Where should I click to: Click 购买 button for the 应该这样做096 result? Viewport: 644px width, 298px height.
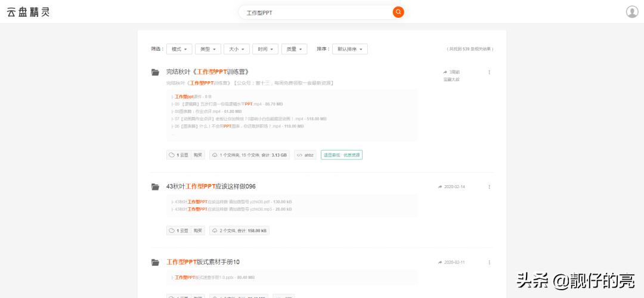click(198, 231)
